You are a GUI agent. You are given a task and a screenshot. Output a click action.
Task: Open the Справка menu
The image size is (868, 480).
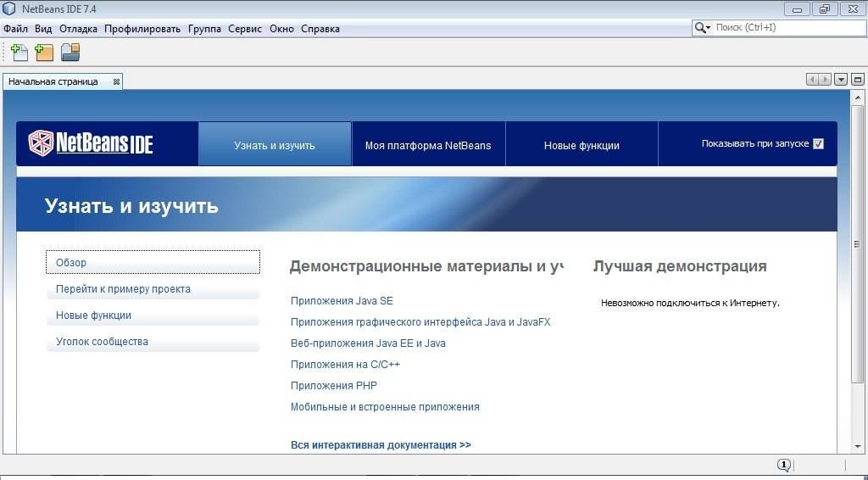coord(320,29)
